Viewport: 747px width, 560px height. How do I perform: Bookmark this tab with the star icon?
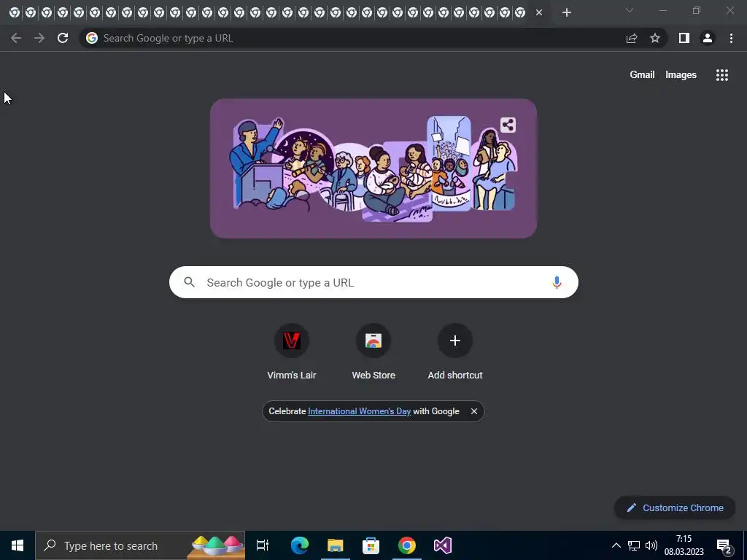(655, 38)
